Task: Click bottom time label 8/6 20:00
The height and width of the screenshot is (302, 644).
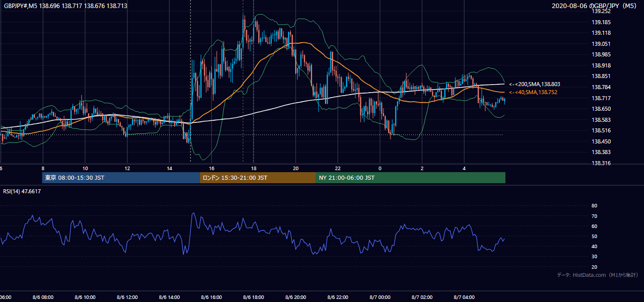Action: pos(296,297)
